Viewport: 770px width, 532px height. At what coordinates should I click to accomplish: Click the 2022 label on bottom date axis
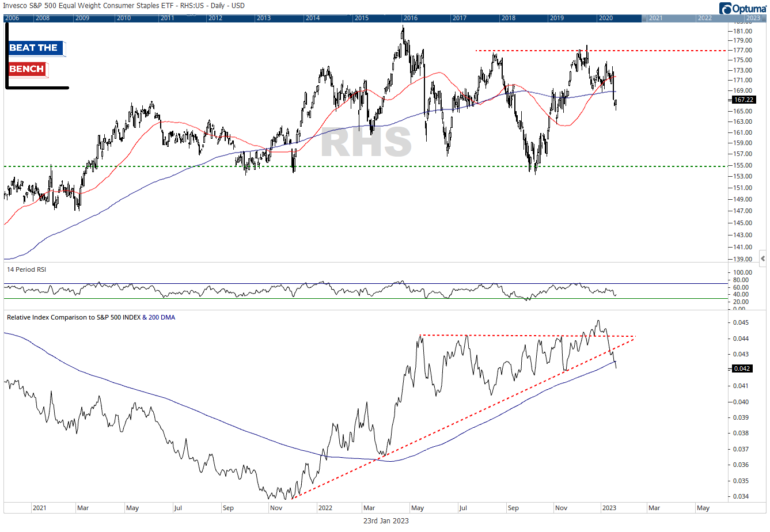(325, 508)
